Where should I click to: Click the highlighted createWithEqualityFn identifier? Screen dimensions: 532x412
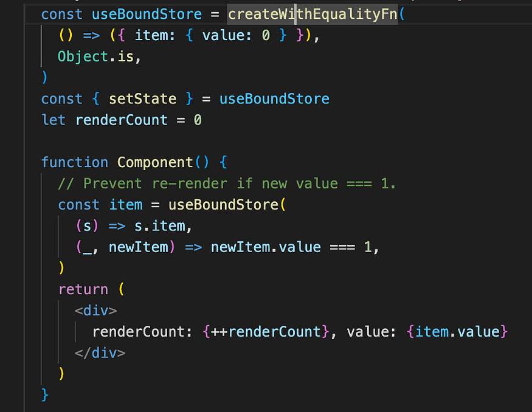point(313,14)
